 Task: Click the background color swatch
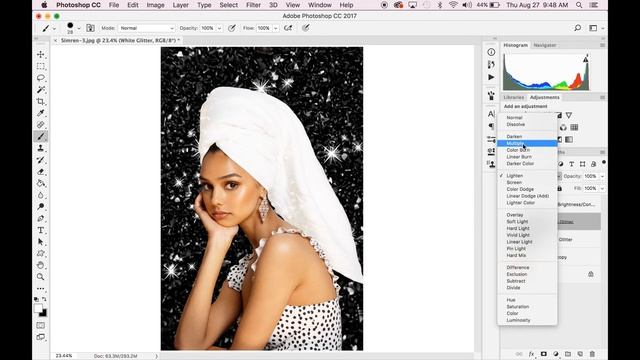(43, 313)
